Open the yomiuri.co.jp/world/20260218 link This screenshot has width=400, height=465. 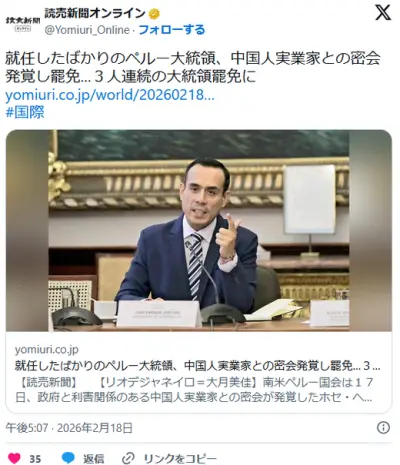tap(110, 95)
